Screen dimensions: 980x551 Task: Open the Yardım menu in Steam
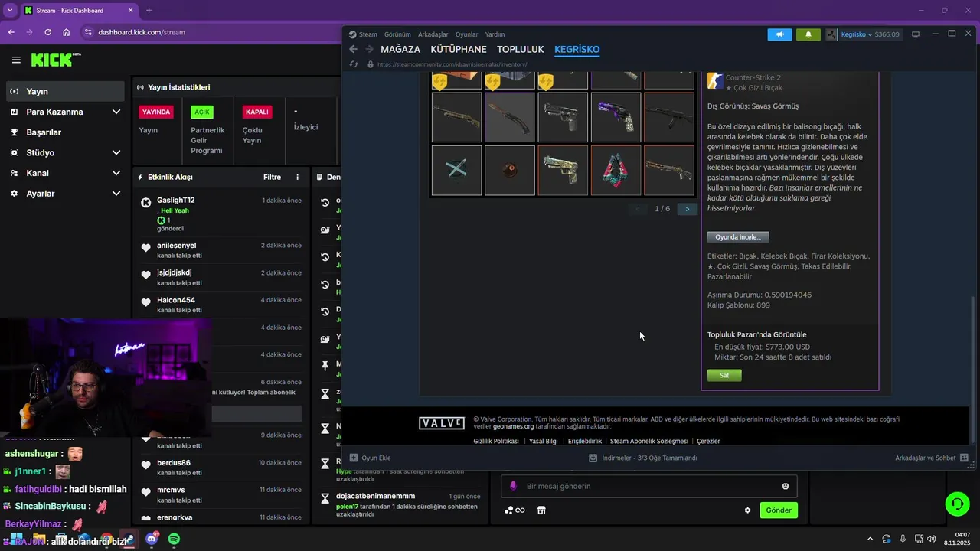[x=495, y=34]
